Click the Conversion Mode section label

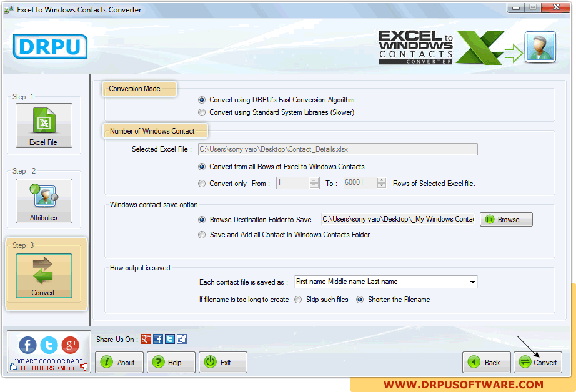tap(134, 89)
